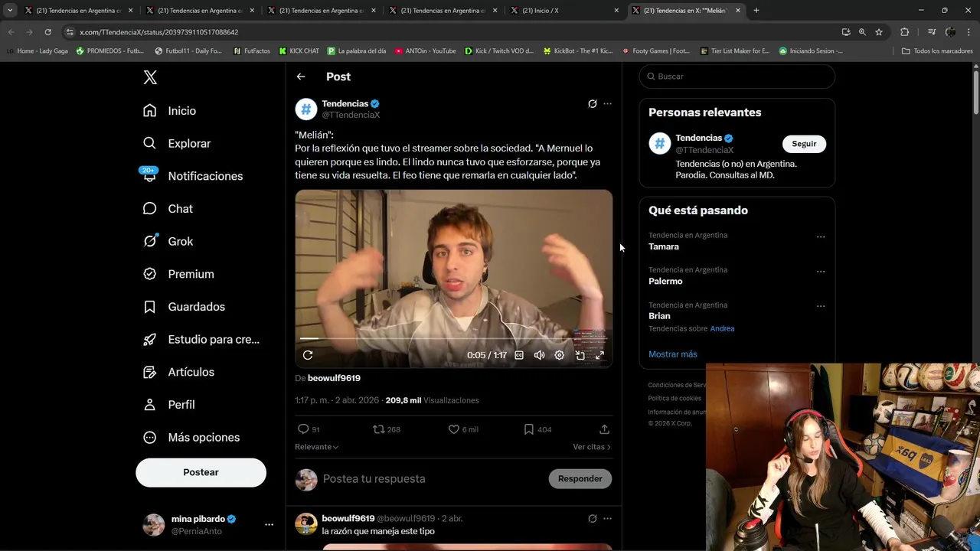Open Guardados bookmarks page
The image size is (980, 551).
coord(184,307)
